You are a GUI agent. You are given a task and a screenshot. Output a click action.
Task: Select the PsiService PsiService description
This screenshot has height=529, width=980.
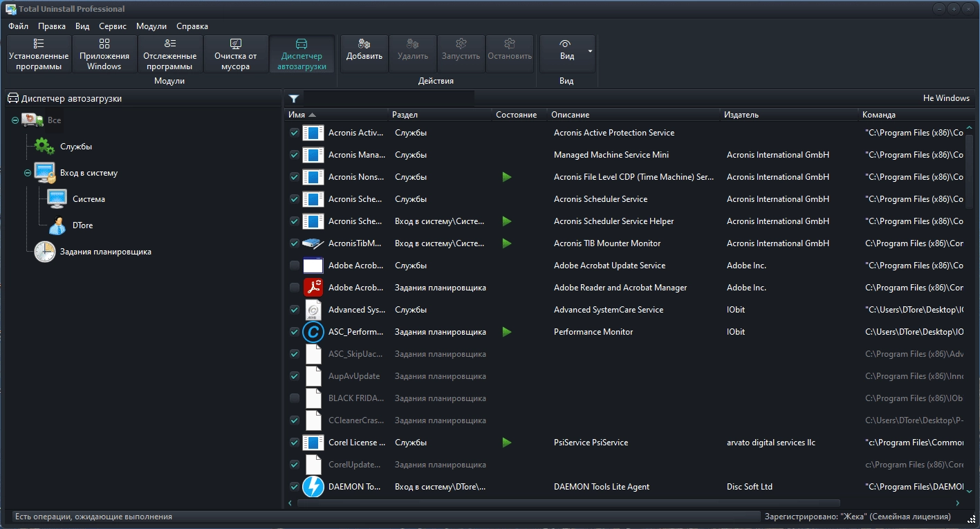coord(591,443)
